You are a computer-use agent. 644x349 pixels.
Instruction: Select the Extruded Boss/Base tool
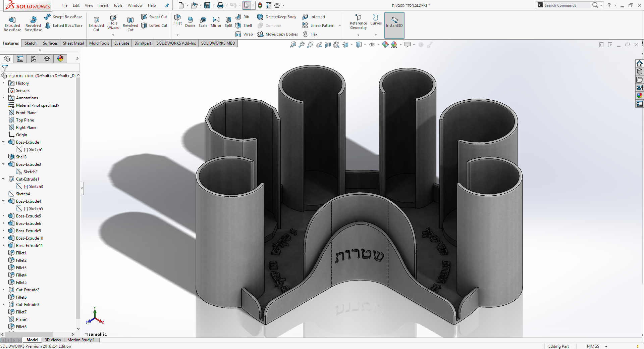coord(12,24)
